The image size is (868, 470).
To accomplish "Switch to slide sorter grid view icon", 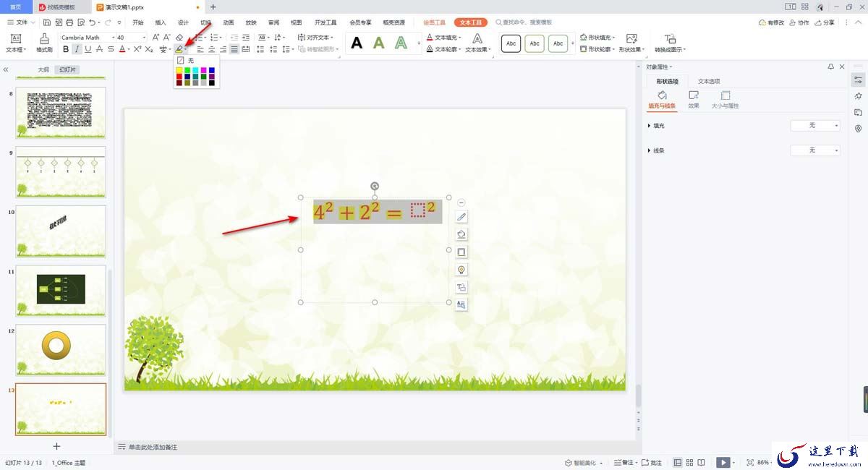I will pyautogui.click(x=690, y=462).
